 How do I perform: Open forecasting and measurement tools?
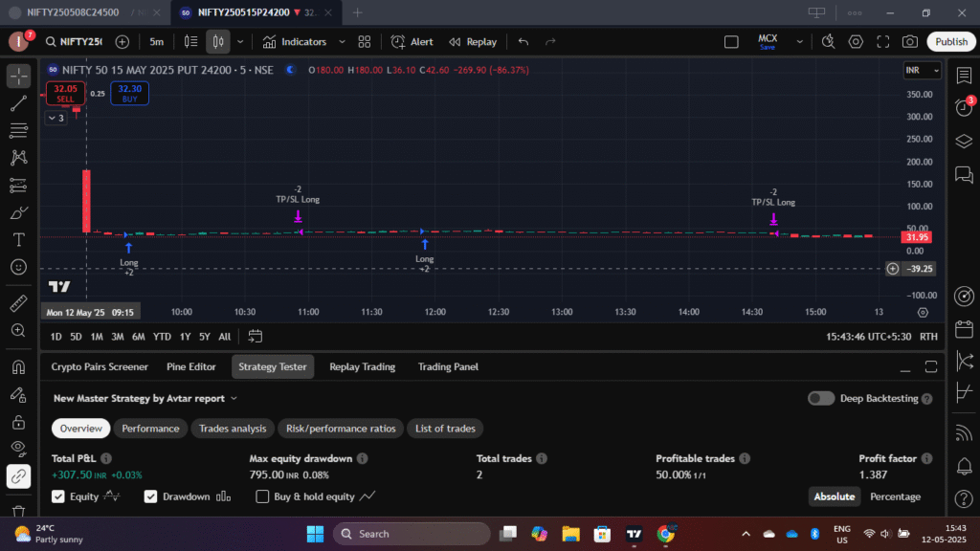pyautogui.click(x=19, y=186)
